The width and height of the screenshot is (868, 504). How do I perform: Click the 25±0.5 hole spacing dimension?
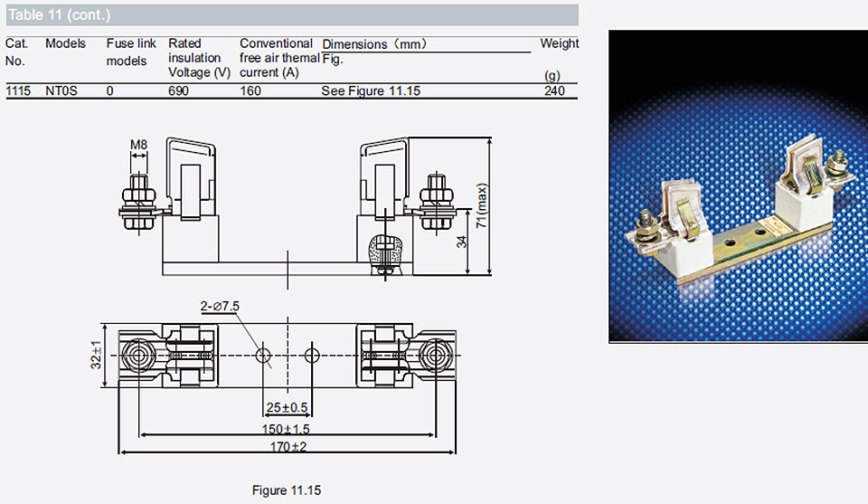pos(287,407)
